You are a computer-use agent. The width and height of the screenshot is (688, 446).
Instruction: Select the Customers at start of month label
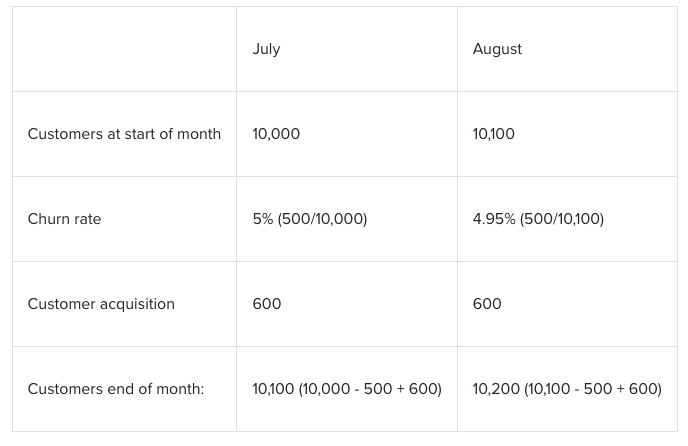[124, 134]
